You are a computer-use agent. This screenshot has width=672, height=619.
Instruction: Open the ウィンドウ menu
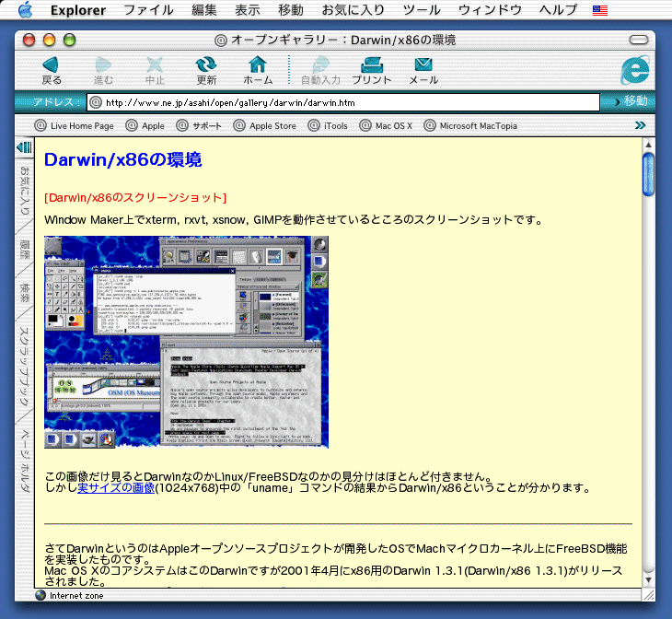(490, 10)
